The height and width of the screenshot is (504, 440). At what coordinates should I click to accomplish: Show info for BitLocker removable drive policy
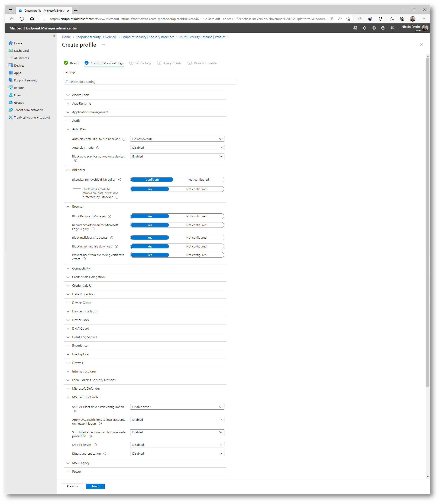coord(120,180)
